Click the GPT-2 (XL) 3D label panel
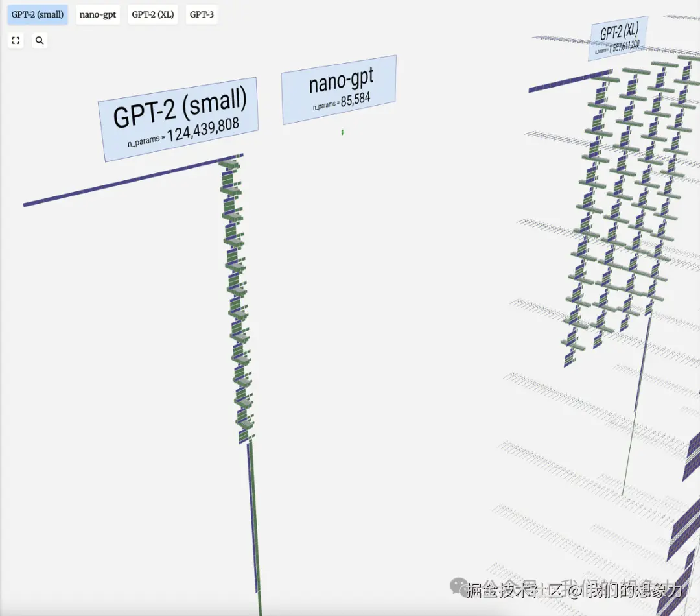Viewport: 700px width, 616px height. click(618, 38)
